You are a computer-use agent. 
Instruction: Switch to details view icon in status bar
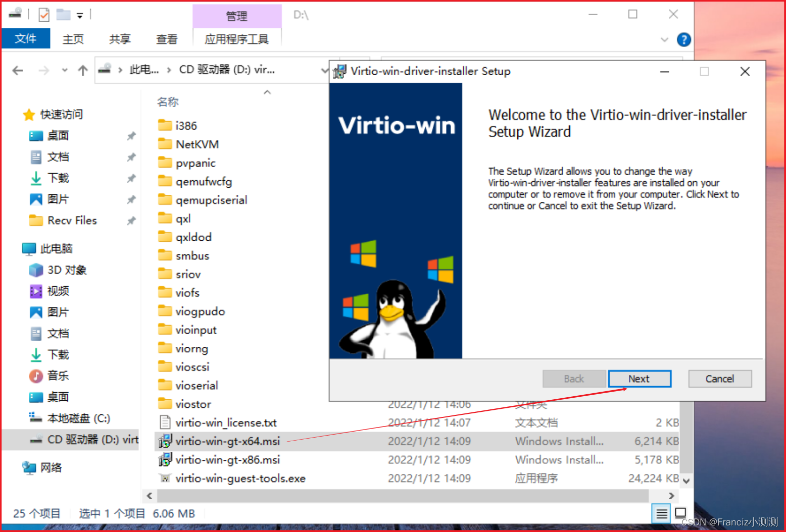[x=661, y=514]
